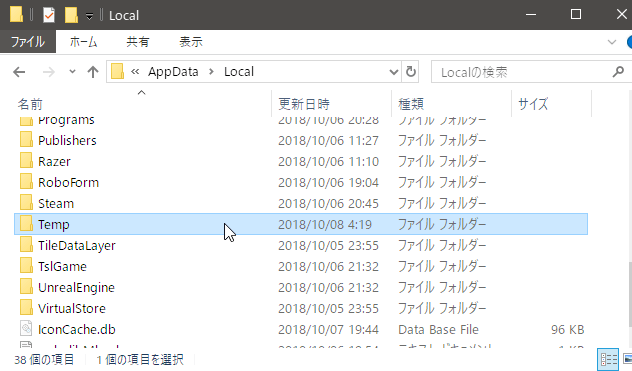Viewport: 632px width, 371px height.
Task: Click the VirtualStore folder icon
Action: pos(26,308)
